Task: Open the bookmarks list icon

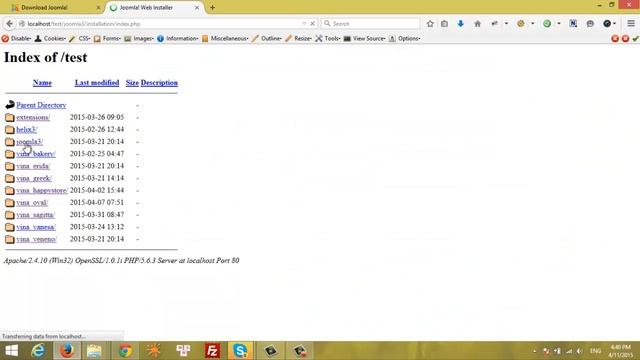Action: 444,24
